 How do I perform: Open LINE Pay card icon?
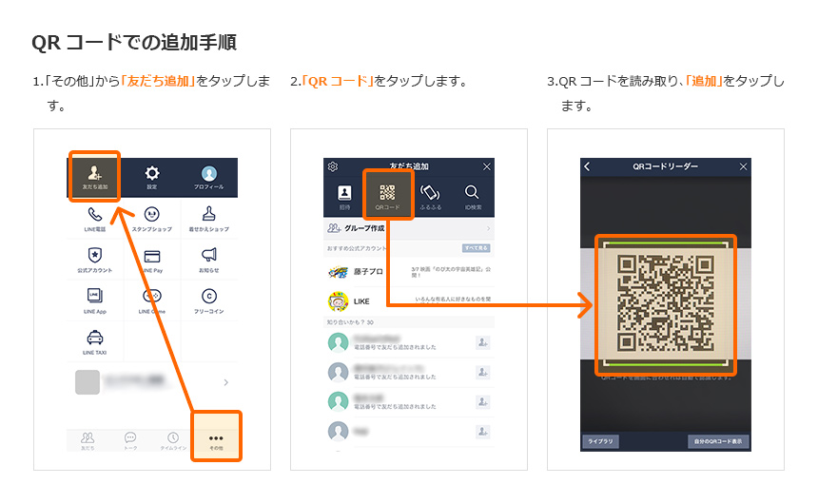click(x=152, y=261)
